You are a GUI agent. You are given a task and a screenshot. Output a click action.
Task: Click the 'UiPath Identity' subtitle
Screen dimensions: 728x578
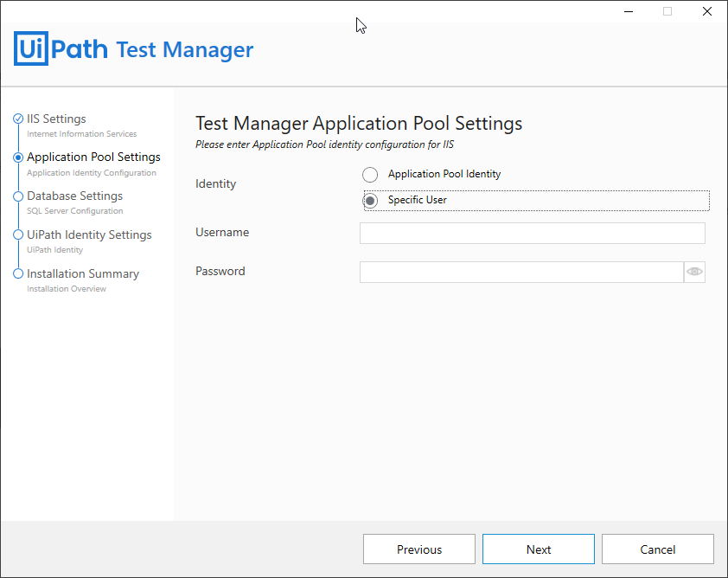click(54, 250)
